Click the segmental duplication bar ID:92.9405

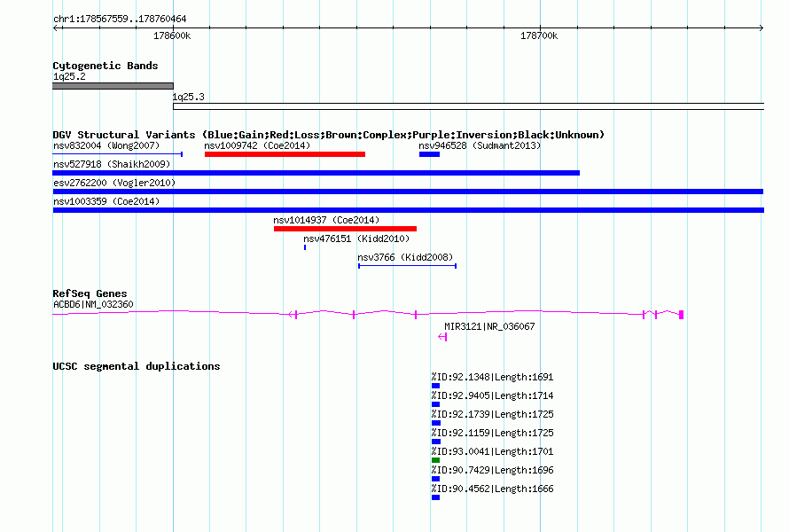click(x=436, y=404)
